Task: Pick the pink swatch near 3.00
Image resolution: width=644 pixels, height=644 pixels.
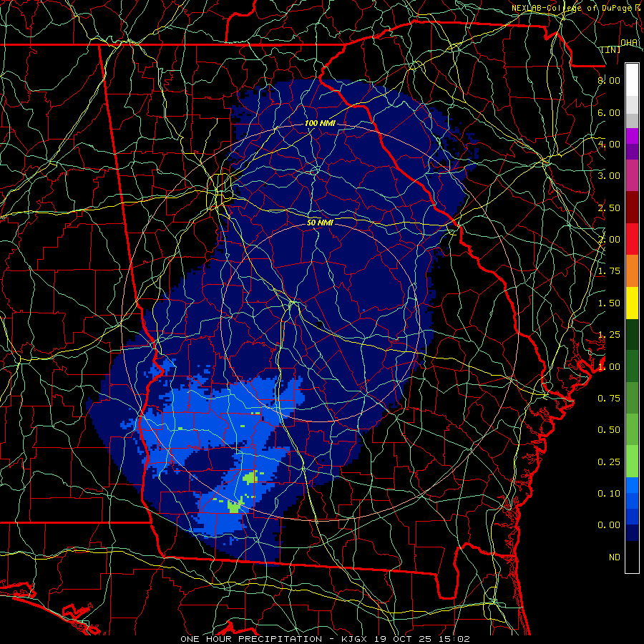Action: point(632,175)
